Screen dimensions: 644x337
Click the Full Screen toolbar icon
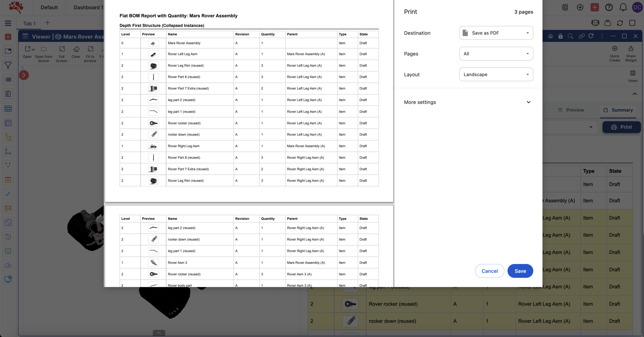pos(62,49)
